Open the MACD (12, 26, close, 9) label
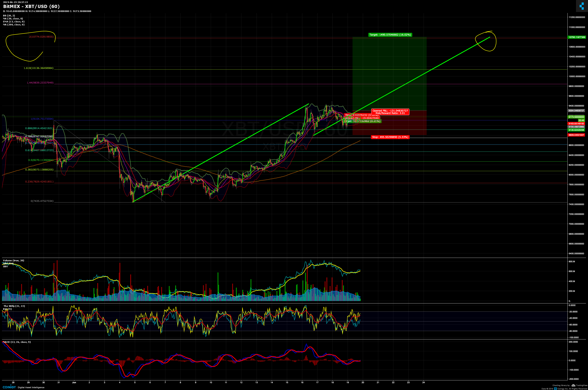 coord(17,342)
